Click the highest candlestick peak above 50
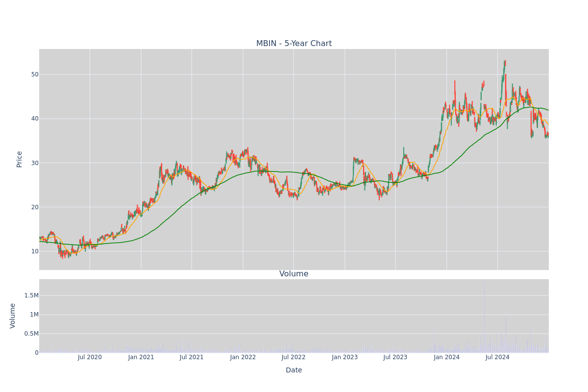This screenshot has width=588, height=392. 505,64
